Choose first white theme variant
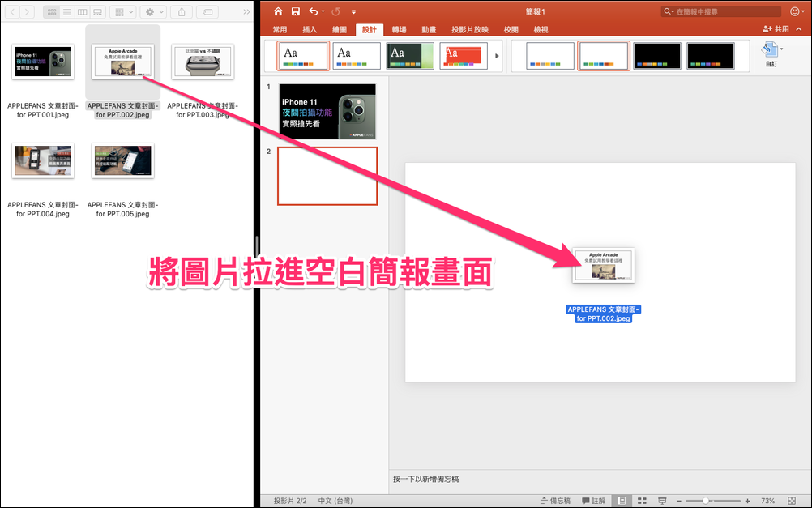 (x=550, y=56)
